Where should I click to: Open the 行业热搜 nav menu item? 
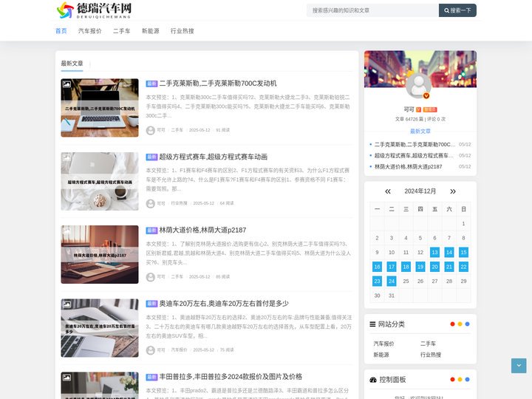click(x=183, y=31)
